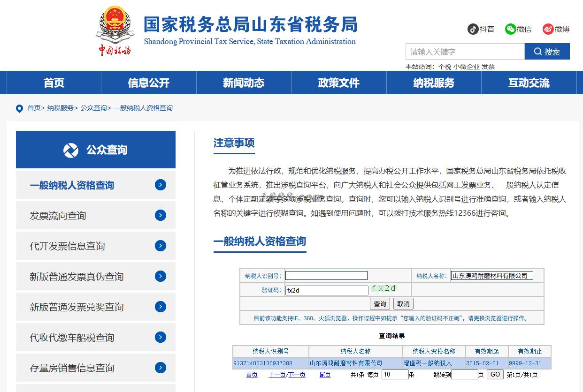Open the 互动交流 navigation tab
Image resolution: width=583 pixels, height=392 pixels.
(x=529, y=83)
